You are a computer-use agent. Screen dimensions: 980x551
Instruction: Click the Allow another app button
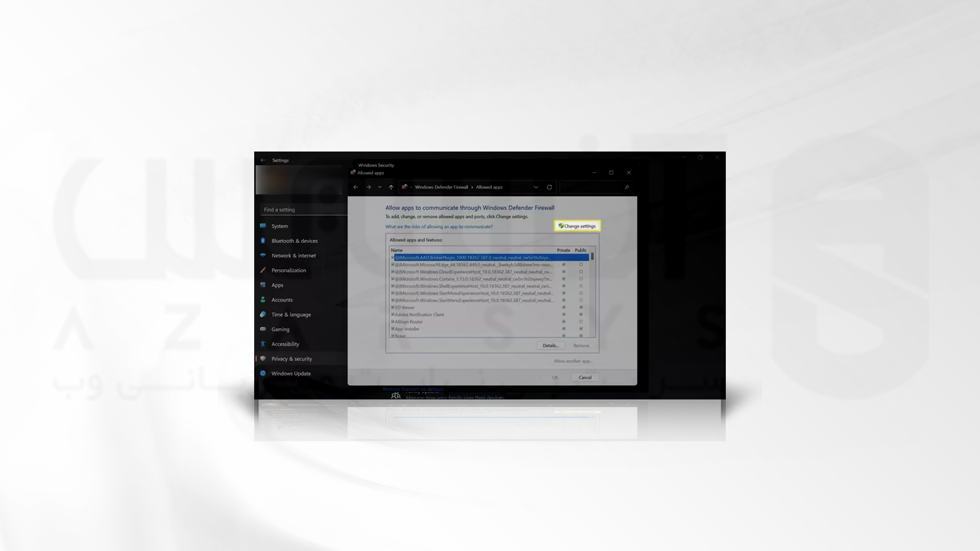(573, 361)
